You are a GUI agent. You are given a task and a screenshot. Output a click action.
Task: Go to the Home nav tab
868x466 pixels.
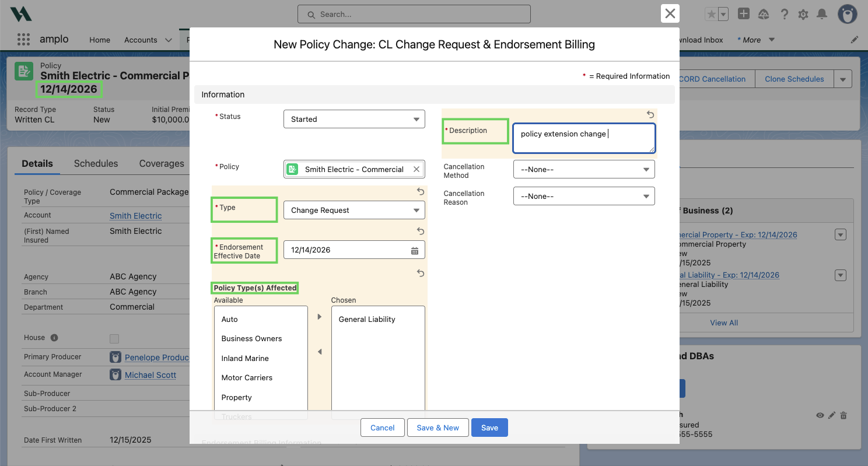tap(100, 40)
